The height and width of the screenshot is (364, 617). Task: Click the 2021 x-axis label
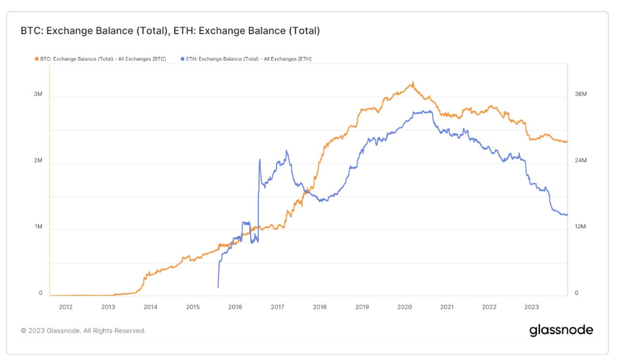(x=447, y=307)
